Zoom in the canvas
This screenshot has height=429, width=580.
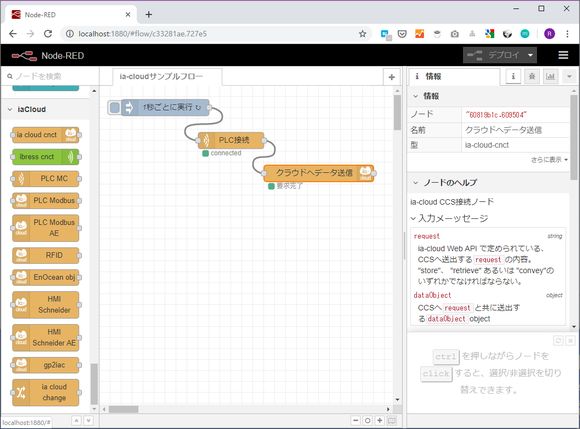click(x=380, y=420)
